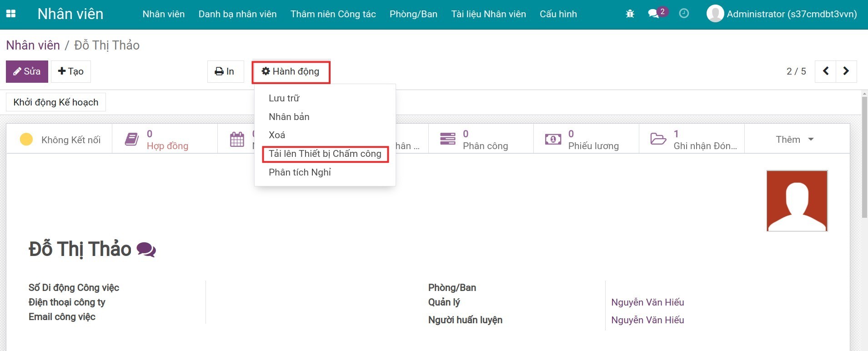
Task: Toggle the Hành động action dropdown
Action: 291,71
